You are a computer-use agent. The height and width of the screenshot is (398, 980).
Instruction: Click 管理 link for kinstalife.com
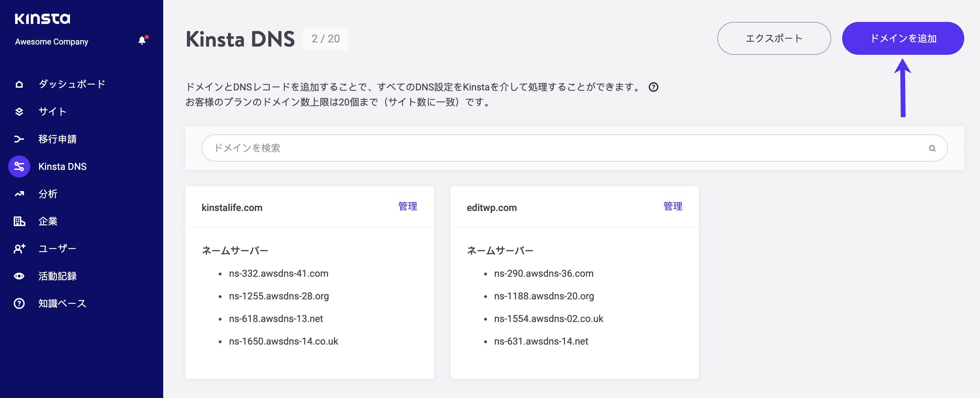coord(407,207)
